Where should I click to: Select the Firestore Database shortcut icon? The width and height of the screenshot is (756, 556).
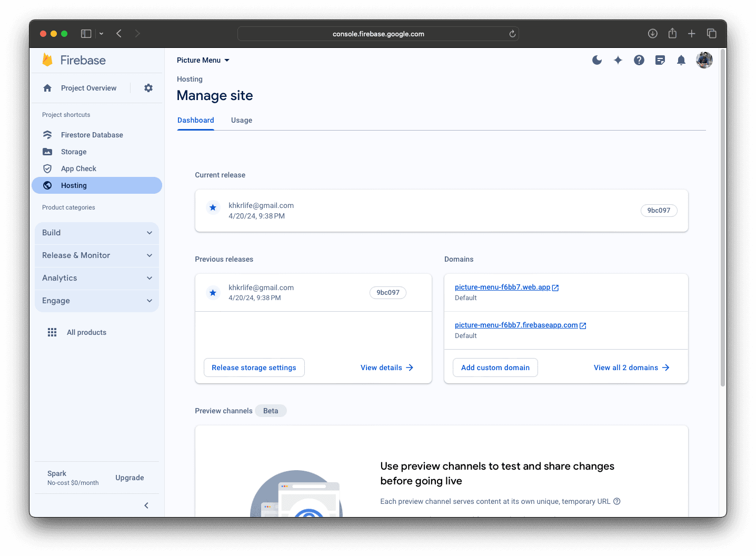(x=47, y=135)
